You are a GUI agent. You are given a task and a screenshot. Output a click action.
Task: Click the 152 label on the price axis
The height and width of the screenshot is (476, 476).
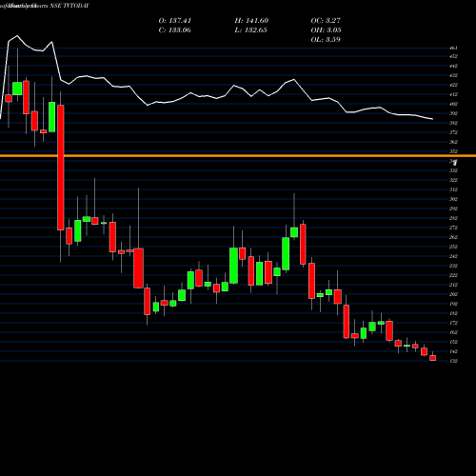[x=453, y=342]
